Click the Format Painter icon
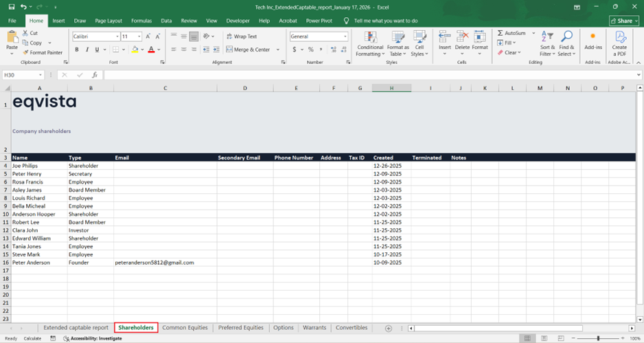The height and width of the screenshot is (343, 644). point(26,52)
